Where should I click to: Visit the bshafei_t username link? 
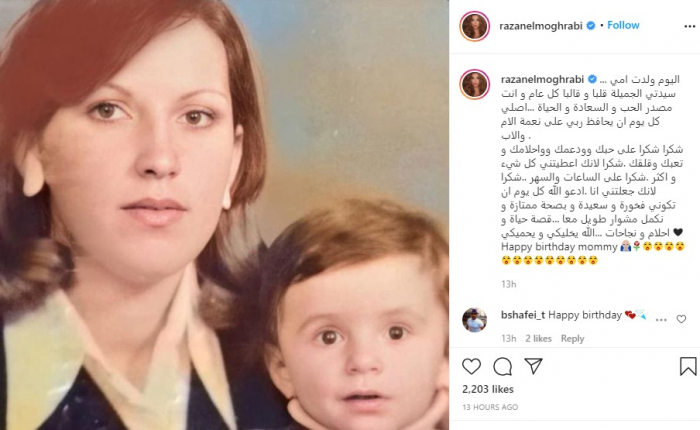[523, 315]
